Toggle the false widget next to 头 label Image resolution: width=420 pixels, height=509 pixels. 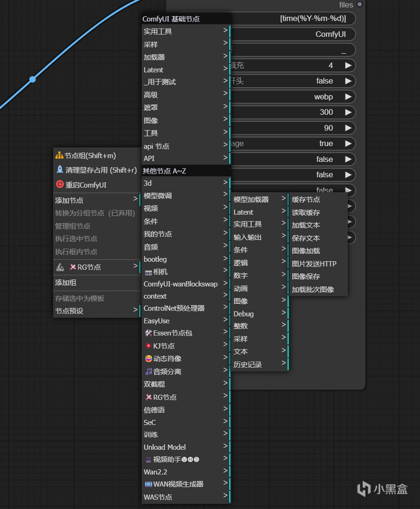293,81
